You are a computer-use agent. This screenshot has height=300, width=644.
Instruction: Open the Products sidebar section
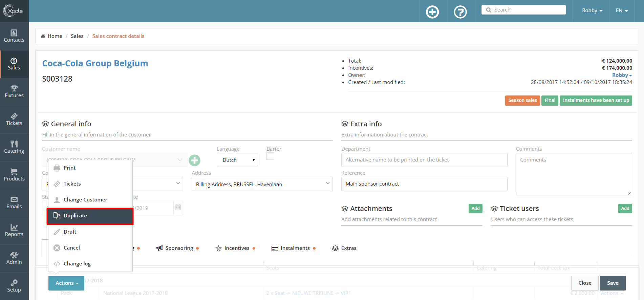click(14, 175)
